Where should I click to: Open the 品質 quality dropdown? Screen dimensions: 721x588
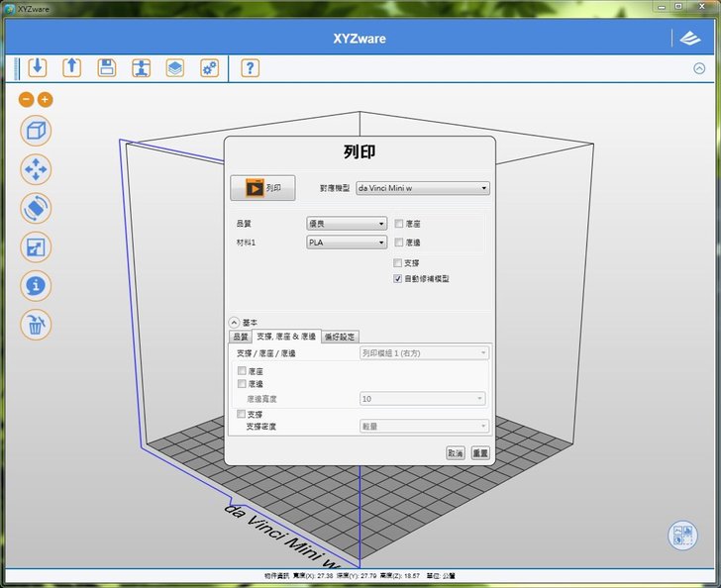point(347,224)
